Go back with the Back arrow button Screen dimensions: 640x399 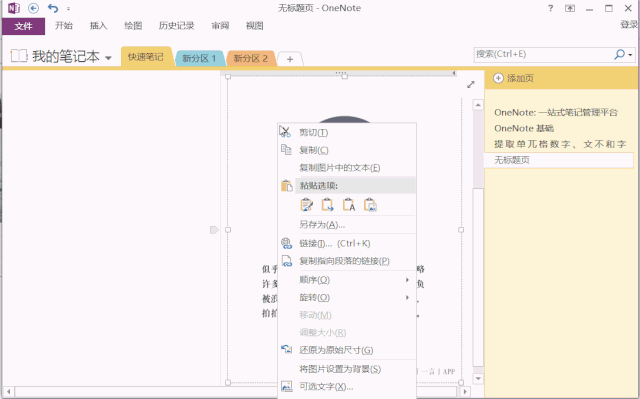pyautogui.click(x=33, y=8)
